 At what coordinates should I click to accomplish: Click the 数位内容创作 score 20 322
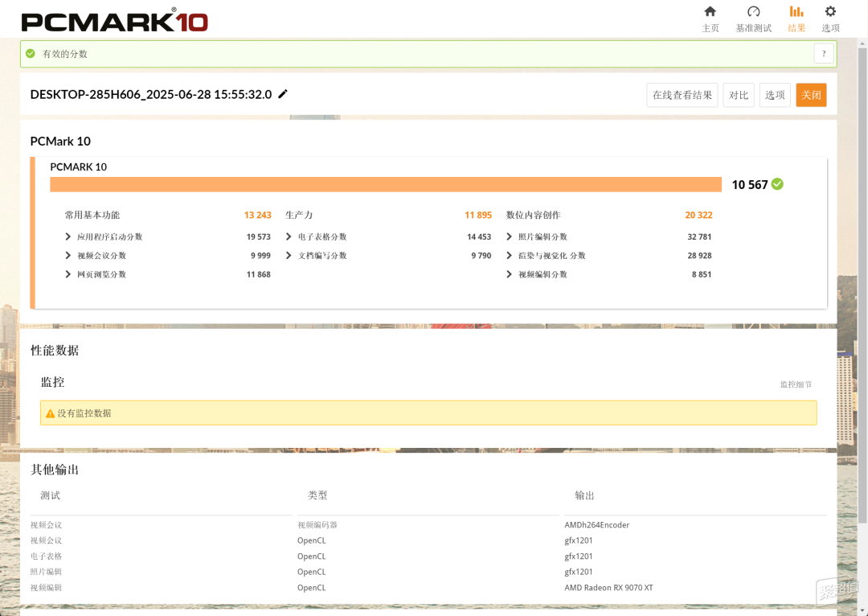coord(698,215)
